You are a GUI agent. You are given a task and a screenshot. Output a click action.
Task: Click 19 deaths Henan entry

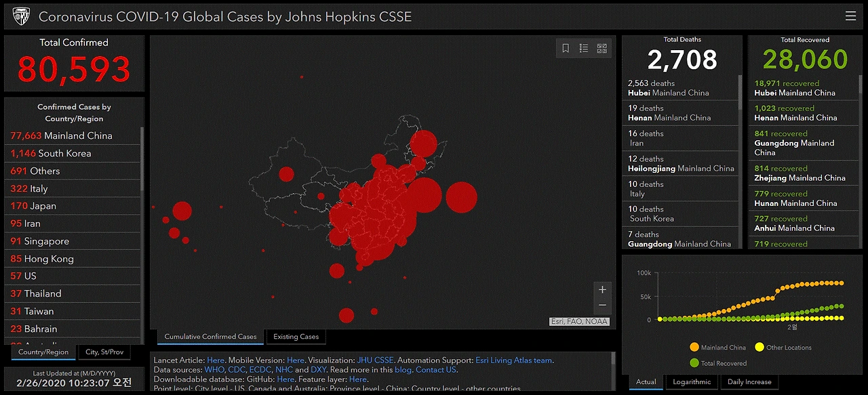click(x=680, y=113)
